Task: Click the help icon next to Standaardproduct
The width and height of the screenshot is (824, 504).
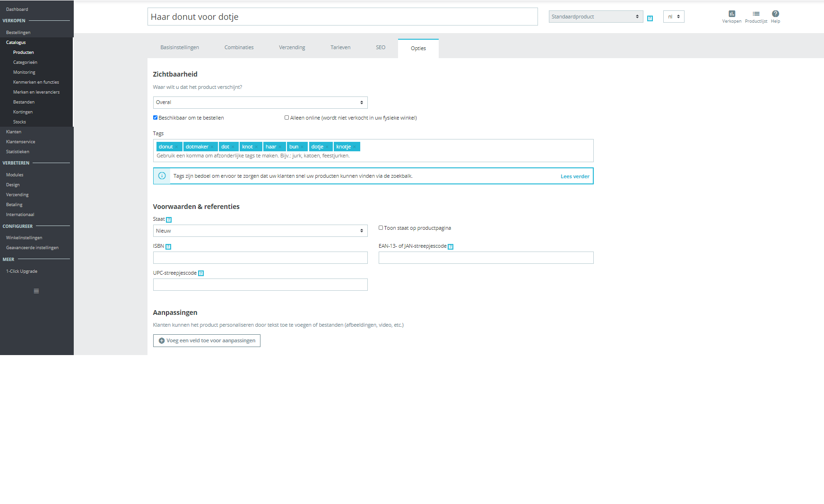Action: (650, 18)
